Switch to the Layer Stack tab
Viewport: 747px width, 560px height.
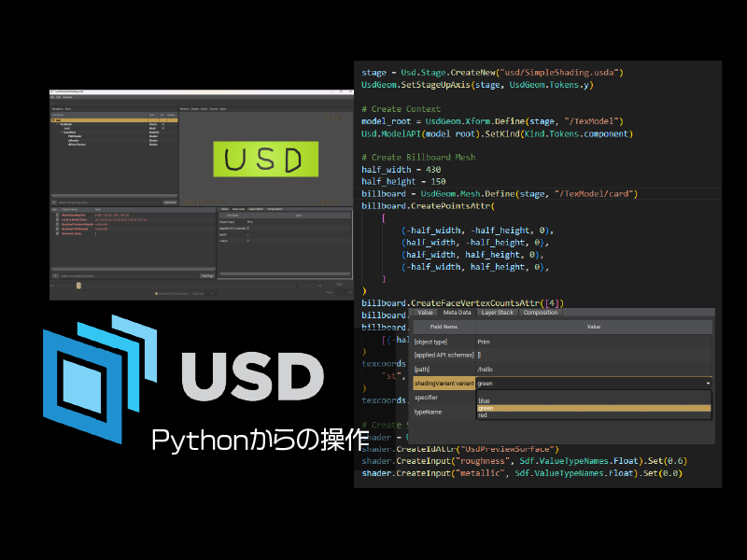[x=496, y=313]
